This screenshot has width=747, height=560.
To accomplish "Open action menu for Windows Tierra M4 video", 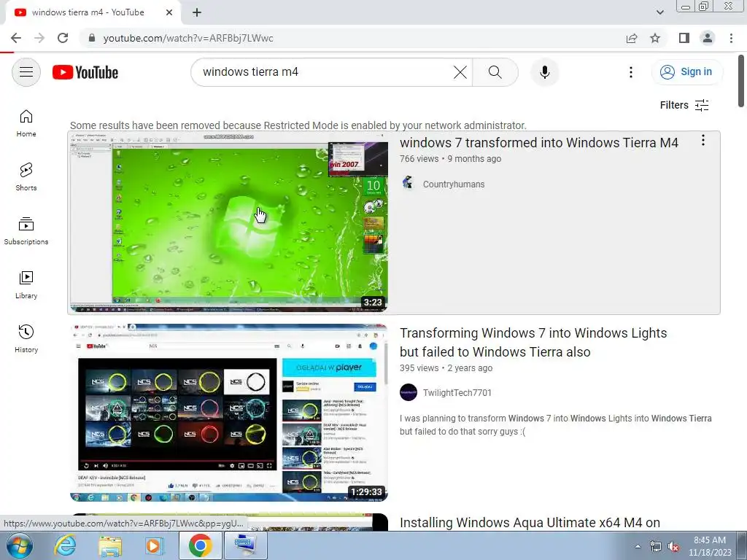I will pos(703,140).
